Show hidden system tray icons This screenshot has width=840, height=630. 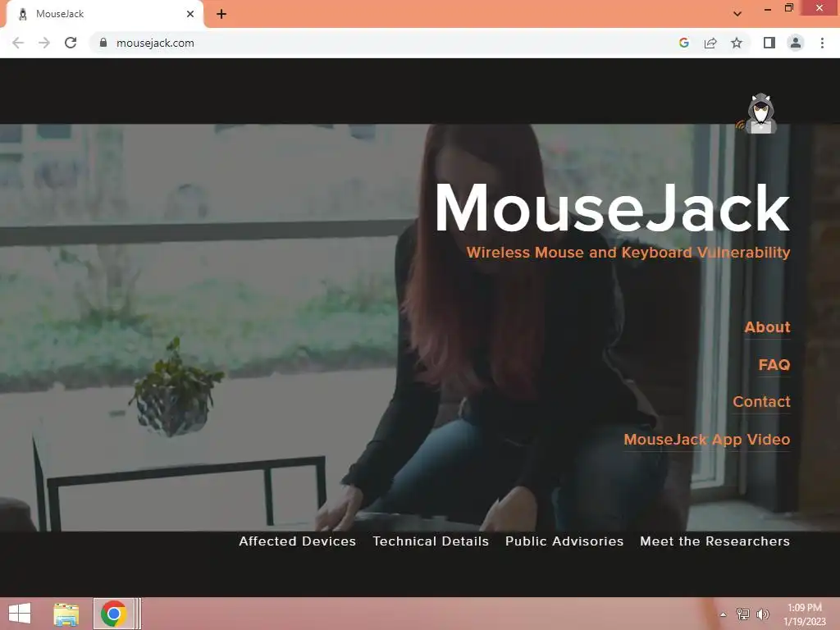pyautogui.click(x=723, y=614)
